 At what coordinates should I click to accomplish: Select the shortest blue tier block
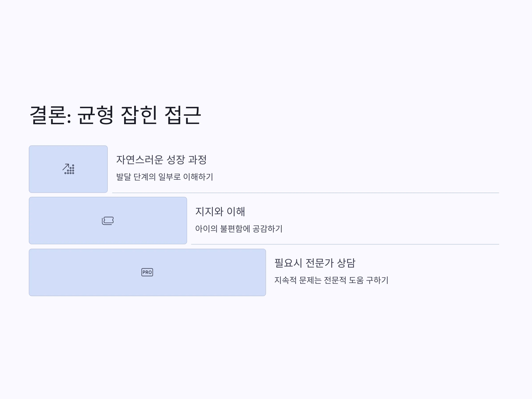(68, 169)
